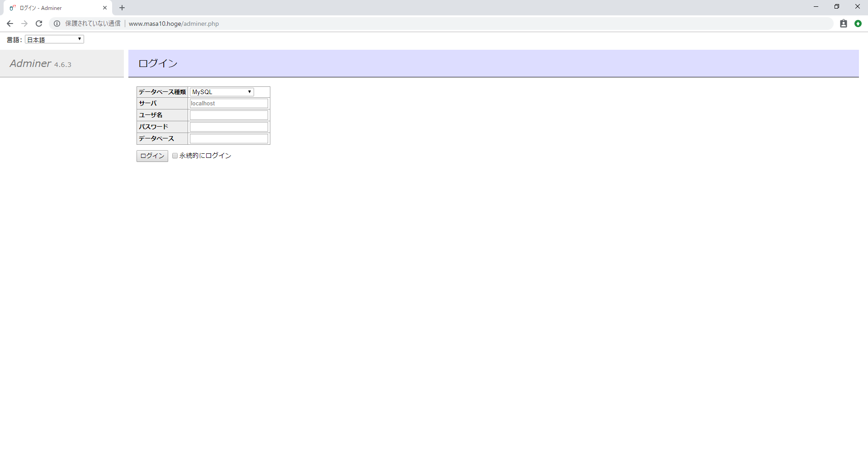The width and height of the screenshot is (868, 475).
Task: Click the データベース種類 row label
Action: click(x=162, y=92)
